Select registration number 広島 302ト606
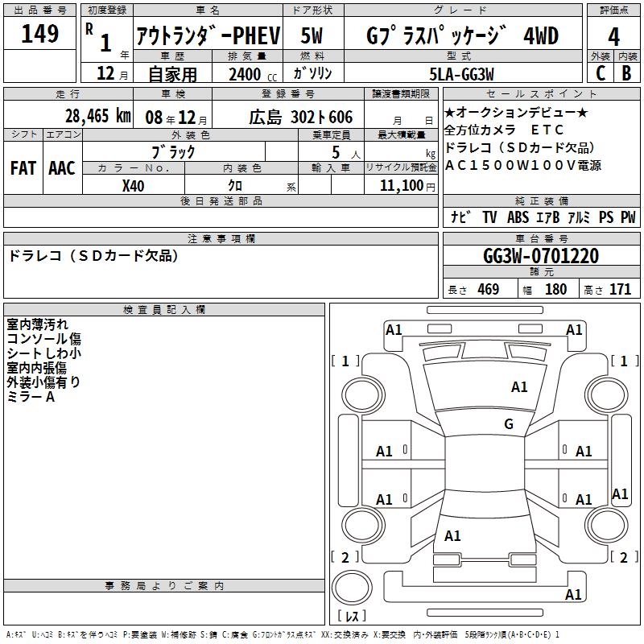Image resolution: width=644 pixels, height=644 pixels. (x=300, y=118)
